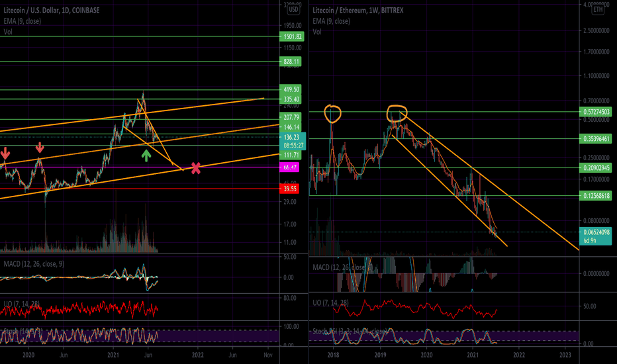Select the Stoch RSI label on the right chart
617x364 pixels.
350,332
